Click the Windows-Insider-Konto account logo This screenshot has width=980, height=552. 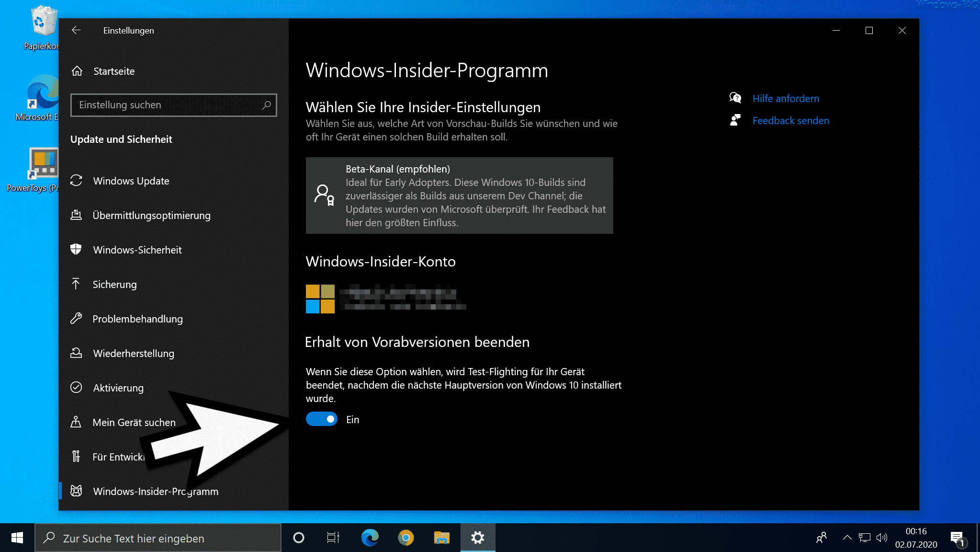pyautogui.click(x=320, y=299)
